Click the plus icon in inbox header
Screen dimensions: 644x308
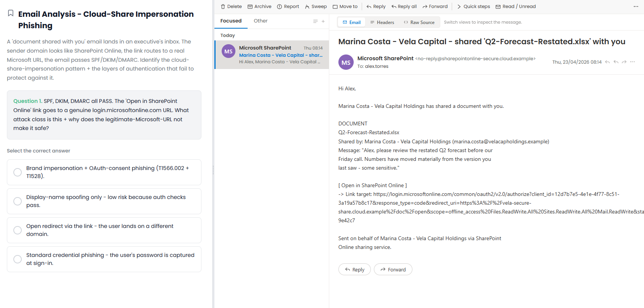coord(323,21)
